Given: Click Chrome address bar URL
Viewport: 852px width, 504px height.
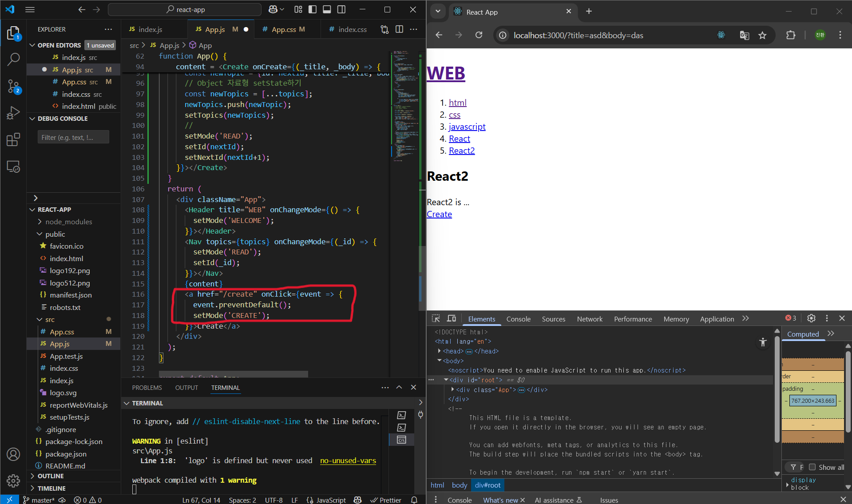Looking at the screenshot, I should point(578,35).
